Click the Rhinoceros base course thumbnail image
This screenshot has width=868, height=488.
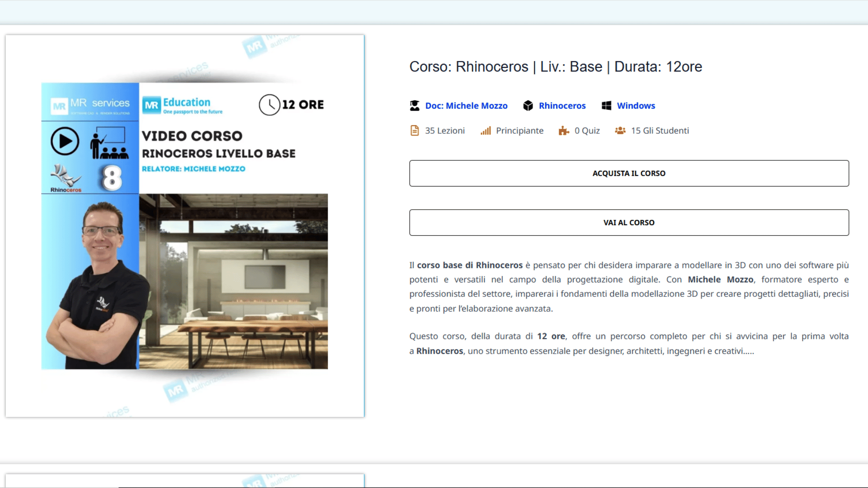tap(184, 226)
